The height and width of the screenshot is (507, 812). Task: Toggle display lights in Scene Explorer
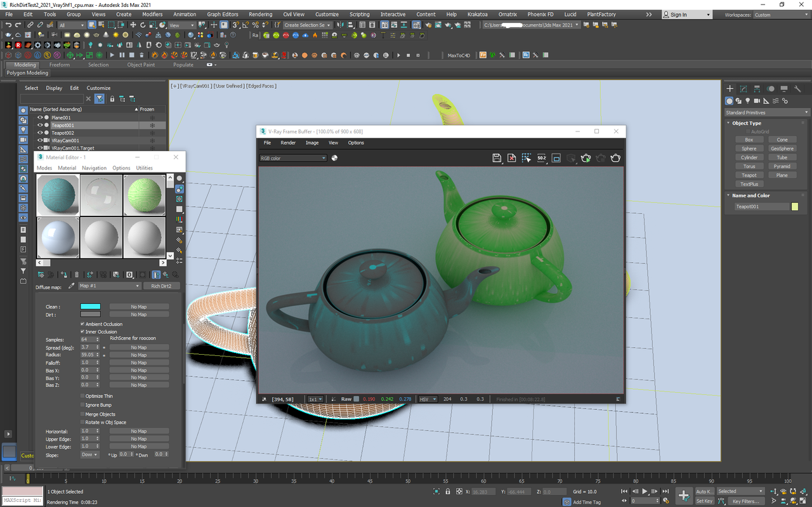(x=23, y=129)
